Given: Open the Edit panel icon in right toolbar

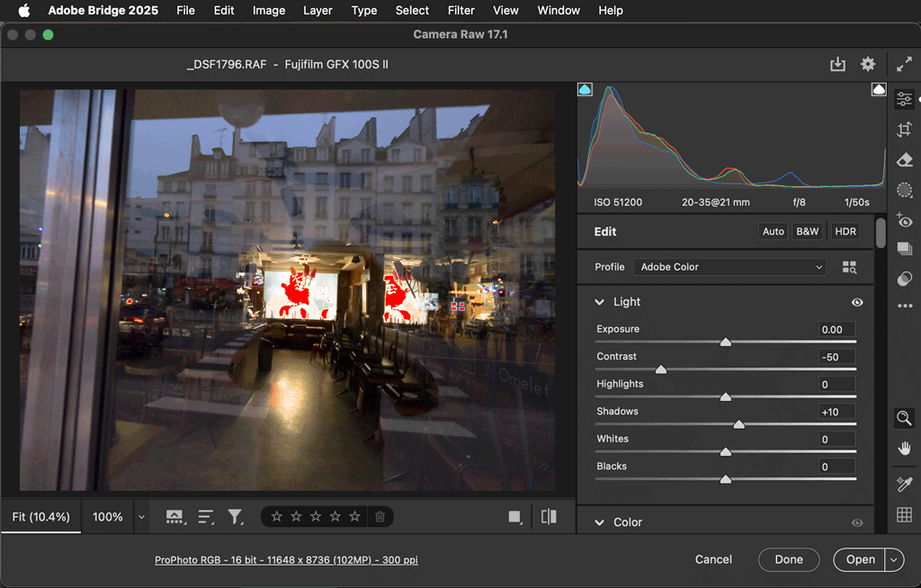Looking at the screenshot, I should point(905,99).
